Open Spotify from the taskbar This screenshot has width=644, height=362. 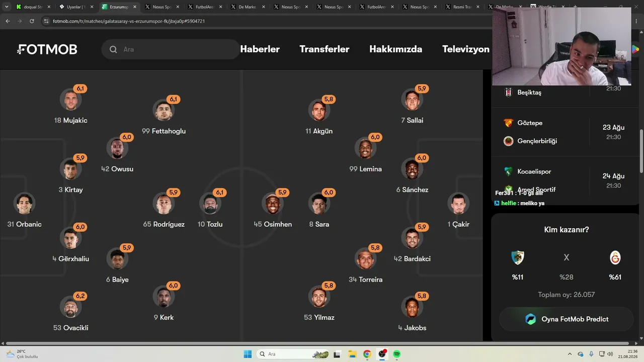(397, 354)
